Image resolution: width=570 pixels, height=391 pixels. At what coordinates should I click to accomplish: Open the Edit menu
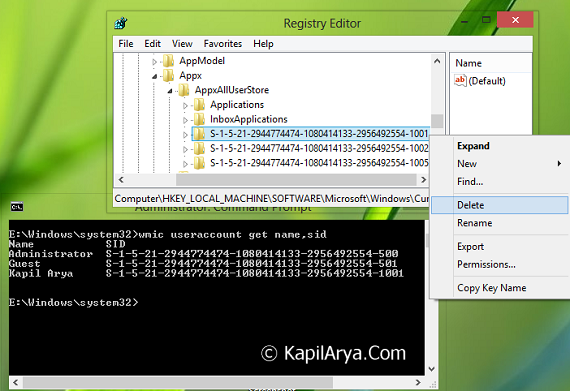pyautogui.click(x=153, y=44)
